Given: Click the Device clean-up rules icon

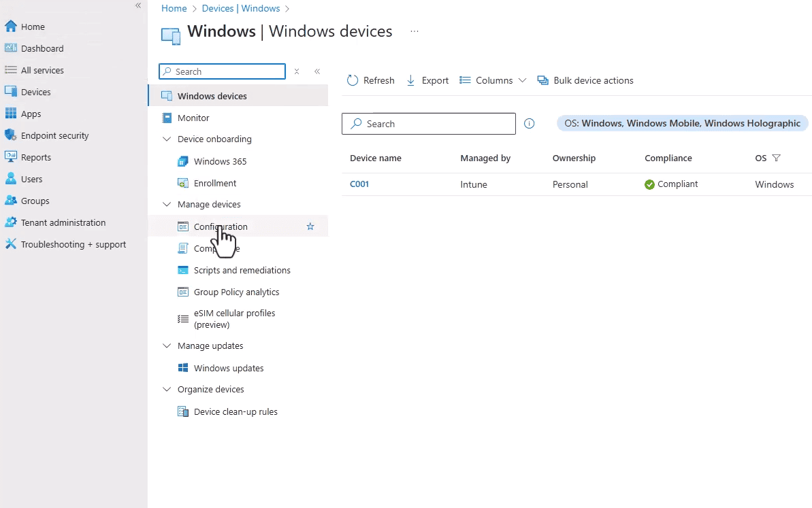Looking at the screenshot, I should coord(182,411).
